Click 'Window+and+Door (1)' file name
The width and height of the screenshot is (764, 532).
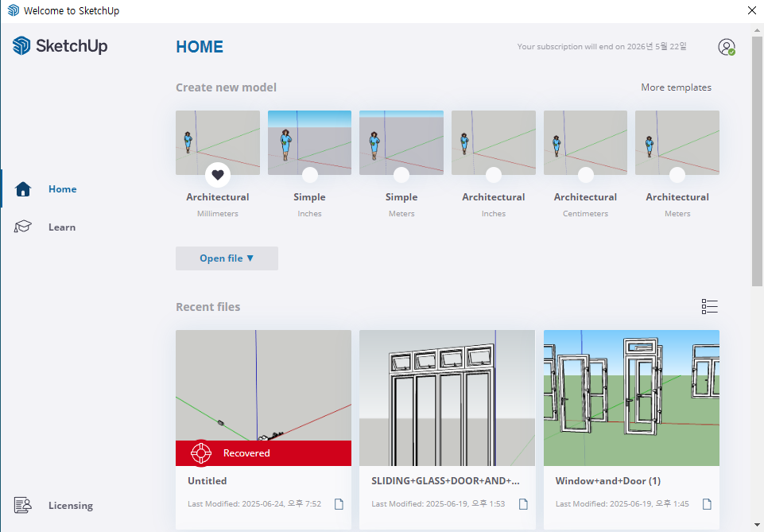click(x=608, y=481)
